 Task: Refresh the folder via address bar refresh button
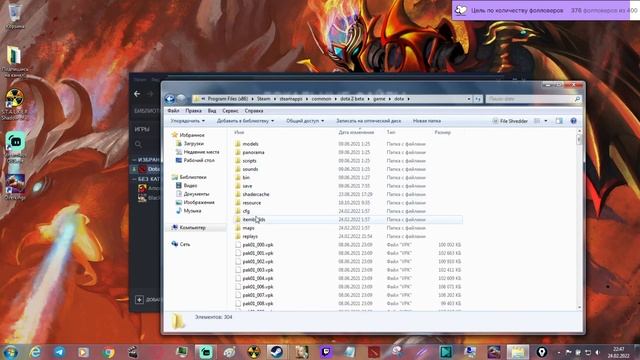(478, 99)
